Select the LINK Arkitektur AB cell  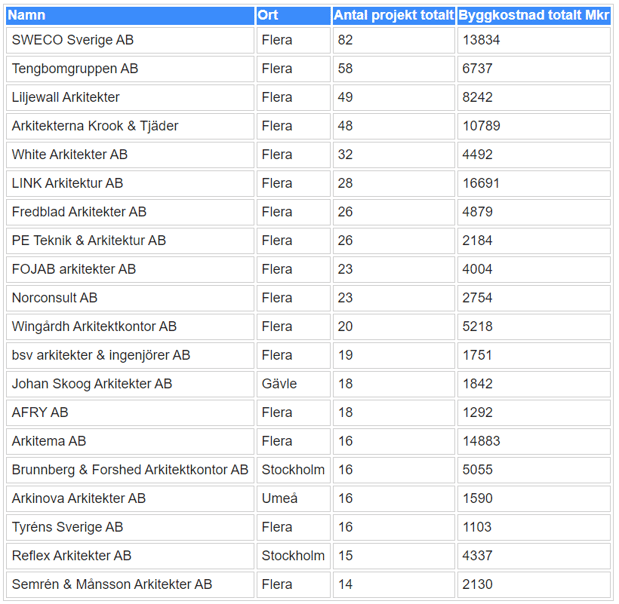pyautogui.click(x=130, y=184)
